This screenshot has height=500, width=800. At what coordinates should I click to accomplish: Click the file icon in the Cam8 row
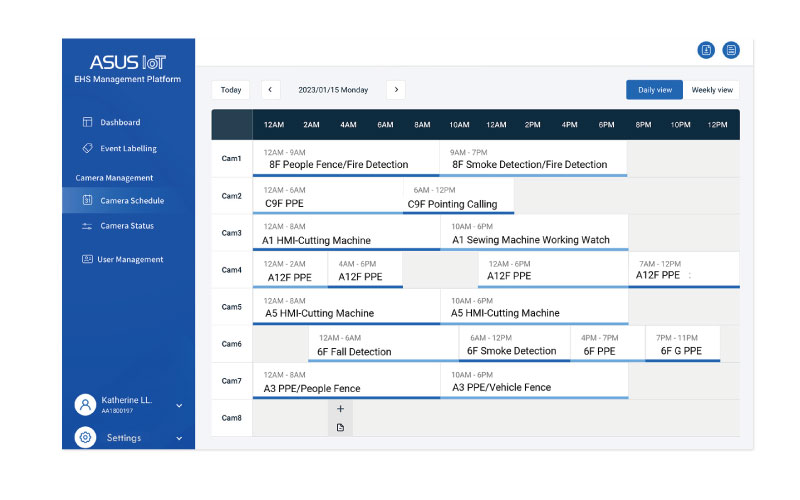[340, 427]
